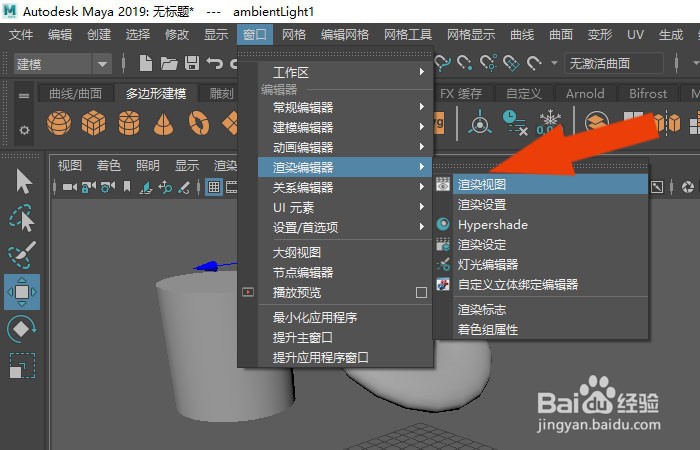Image resolution: width=700 pixels, height=450 pixels.
Task: Select 自定义立体绑定编辑器 in the submenu
Action: pos(550,284)
